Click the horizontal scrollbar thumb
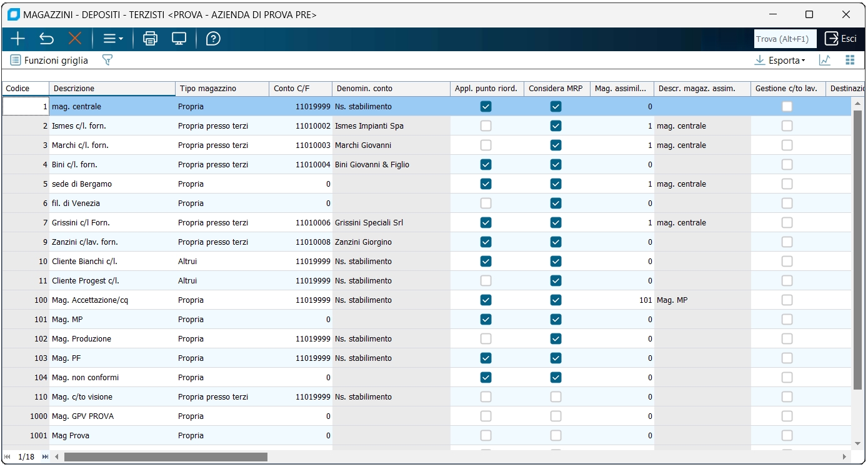 [x=166, y=457]
